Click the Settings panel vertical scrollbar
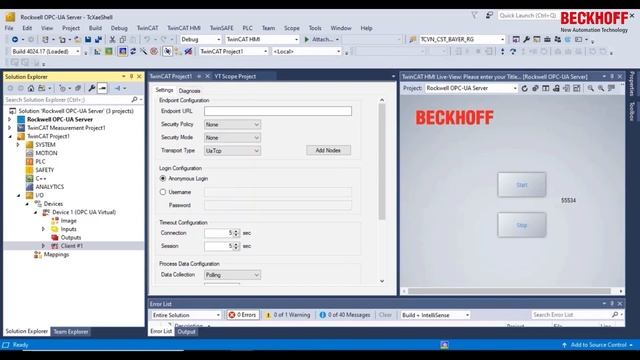Viewport: 640px width, 360px height. pos(382,161)
